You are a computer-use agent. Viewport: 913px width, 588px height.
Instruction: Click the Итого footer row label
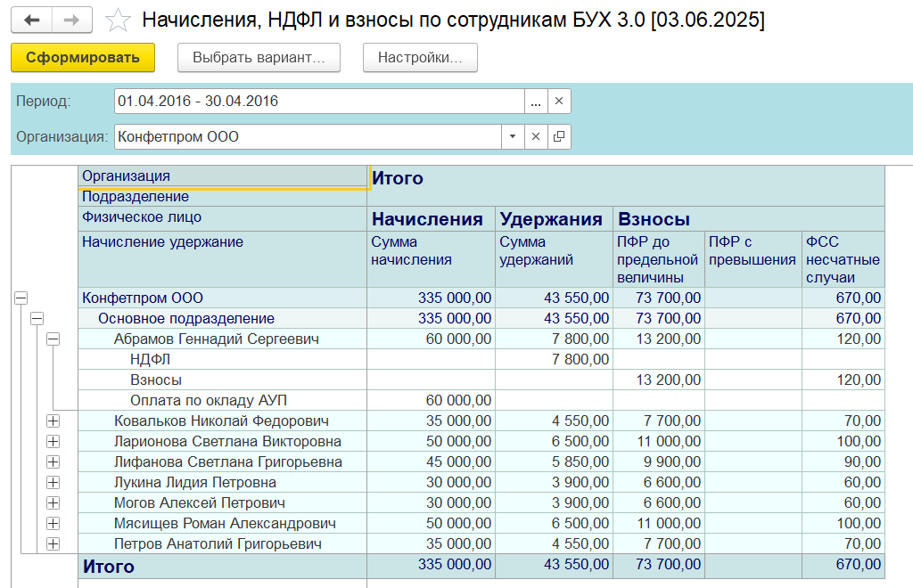click(222, 566)
